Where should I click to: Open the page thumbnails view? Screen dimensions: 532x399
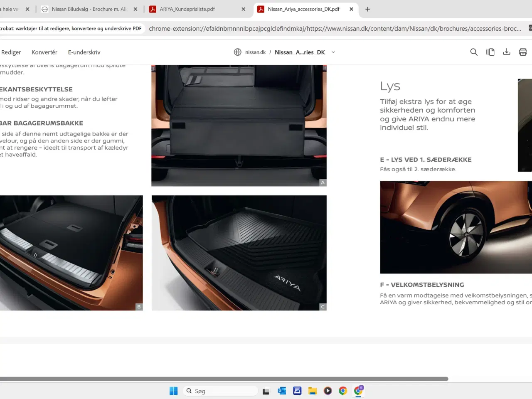(490, 52)
